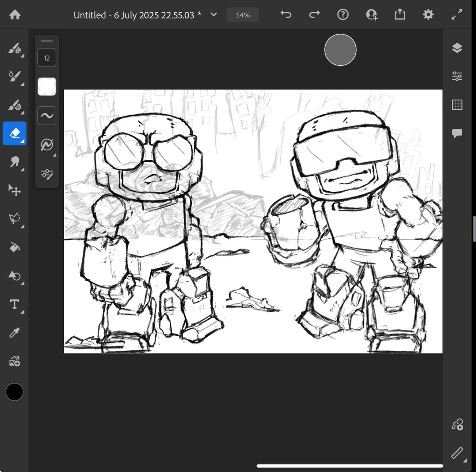Switch to the Smudge tool

pyautogui.click(x=15, y=163)
